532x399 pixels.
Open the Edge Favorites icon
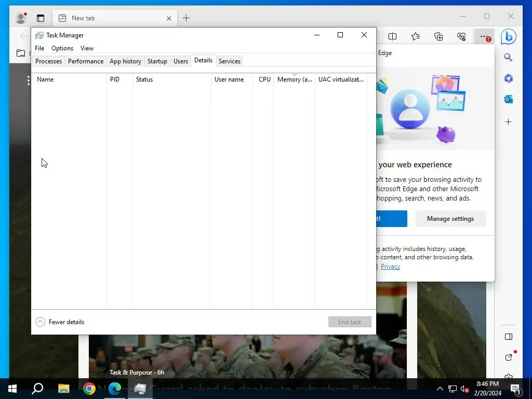(x=416, y=36)
